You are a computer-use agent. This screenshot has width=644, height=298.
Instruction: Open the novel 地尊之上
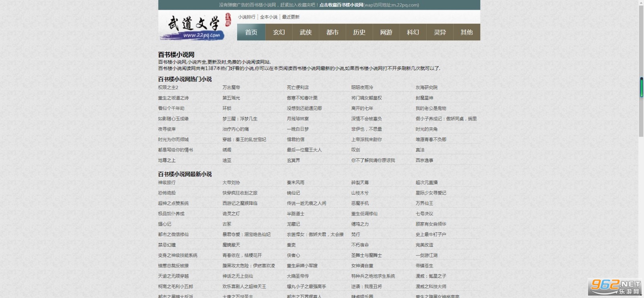[x=167, y=160]
